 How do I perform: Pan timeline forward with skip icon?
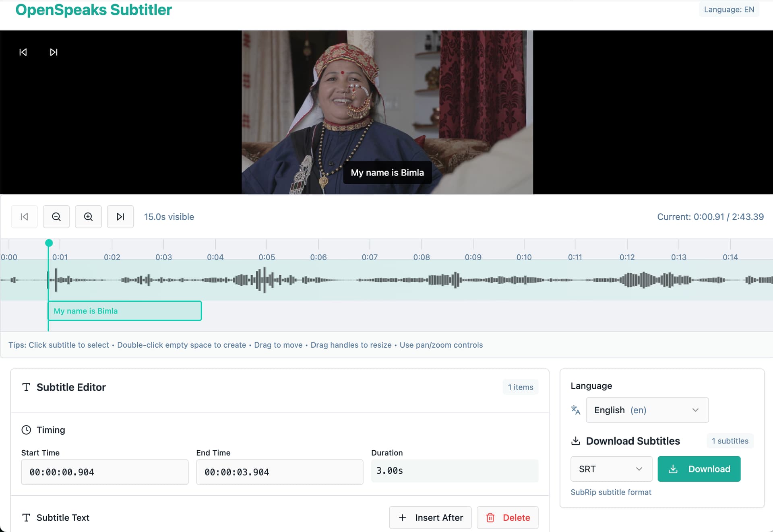point(120,217)
